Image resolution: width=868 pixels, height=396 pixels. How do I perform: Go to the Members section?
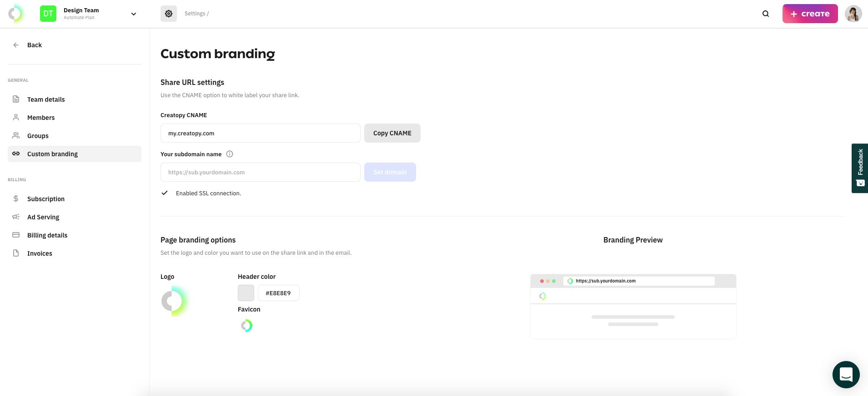pos(41,118)
